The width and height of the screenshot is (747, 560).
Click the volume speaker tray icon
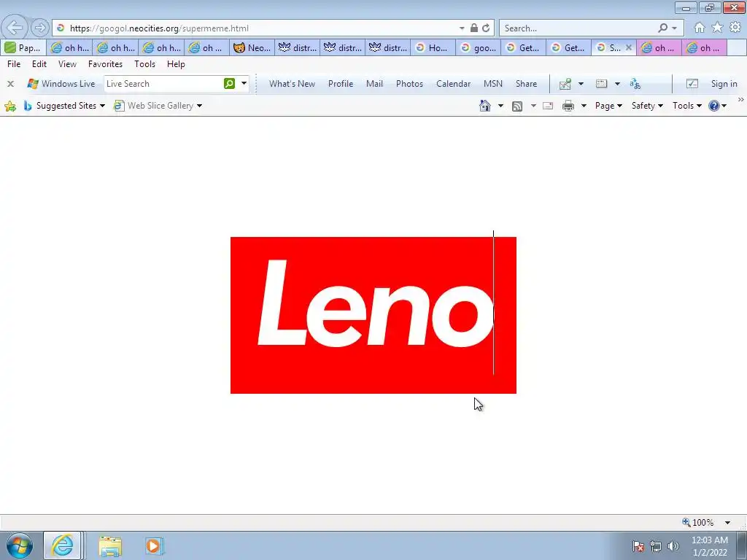point(673,546)
